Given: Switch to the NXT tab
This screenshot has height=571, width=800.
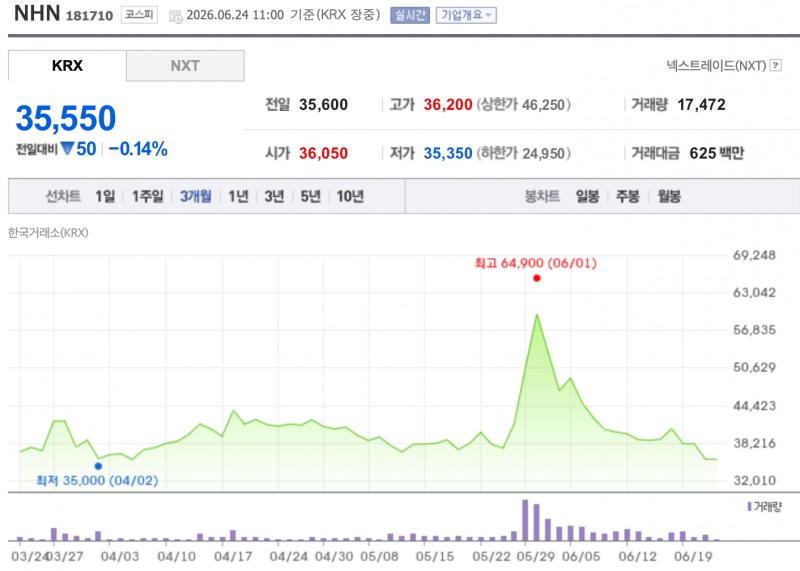Looking at the screenshot, I should [185, 65].
